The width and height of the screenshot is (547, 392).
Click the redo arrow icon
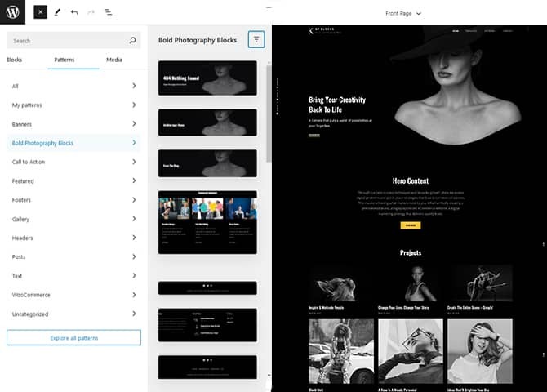pyautogui.click(x=91, y=13)
